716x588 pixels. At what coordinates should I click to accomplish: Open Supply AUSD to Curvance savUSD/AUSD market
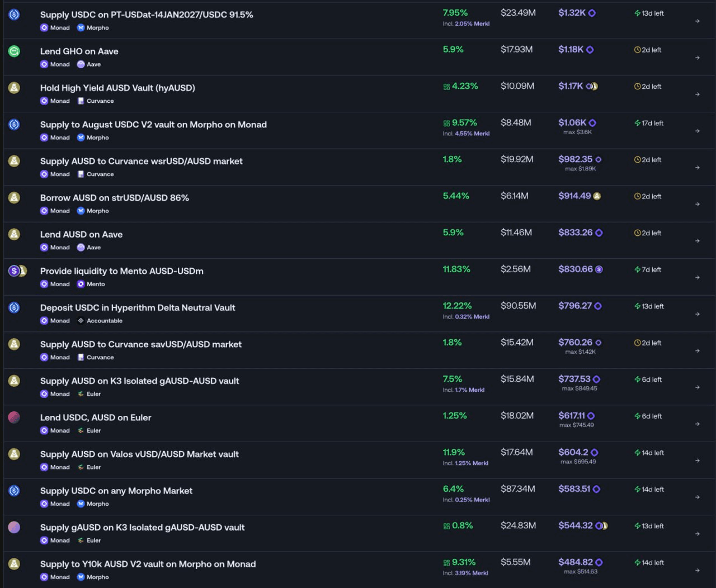click(141, 344)
